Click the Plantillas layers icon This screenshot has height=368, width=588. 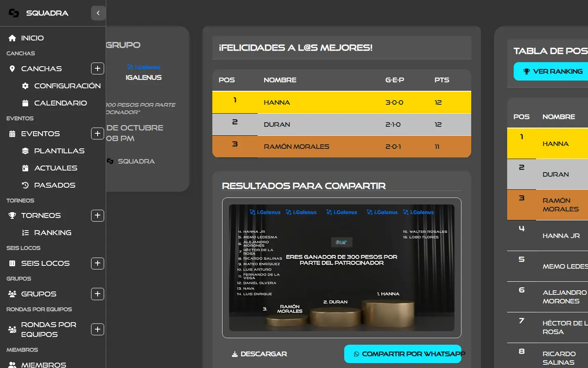click(x=25, y=151)
